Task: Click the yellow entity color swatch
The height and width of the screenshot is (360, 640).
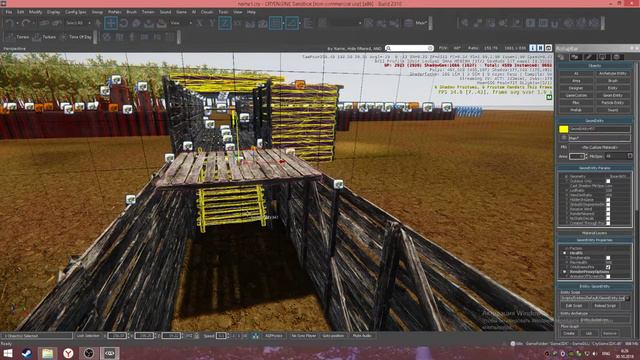Action: coord(564,129)
